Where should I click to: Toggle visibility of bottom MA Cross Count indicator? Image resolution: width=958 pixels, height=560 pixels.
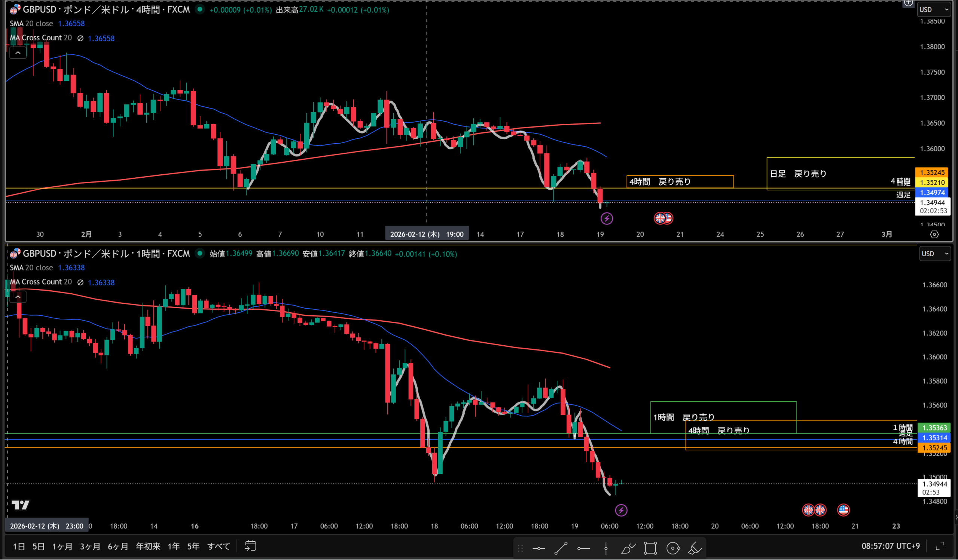pos(80,282)
